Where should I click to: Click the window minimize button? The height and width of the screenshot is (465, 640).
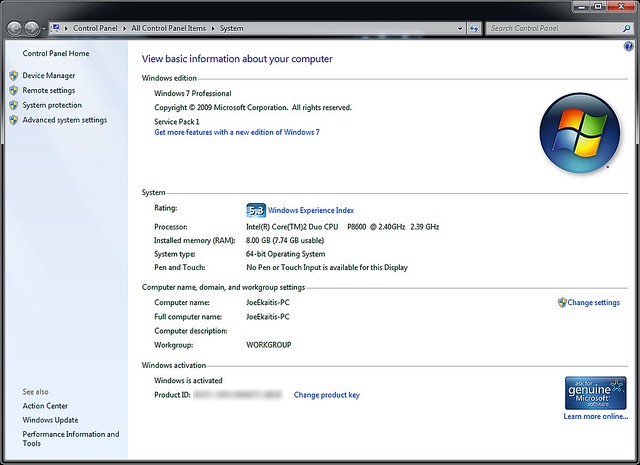coord(581,6)
